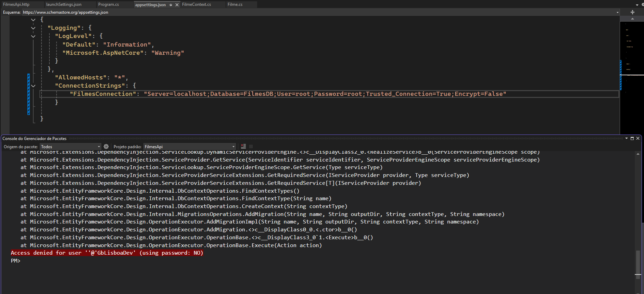644x294 pixels.
Task: Click the editor minimap code overview
Action: 632,78
